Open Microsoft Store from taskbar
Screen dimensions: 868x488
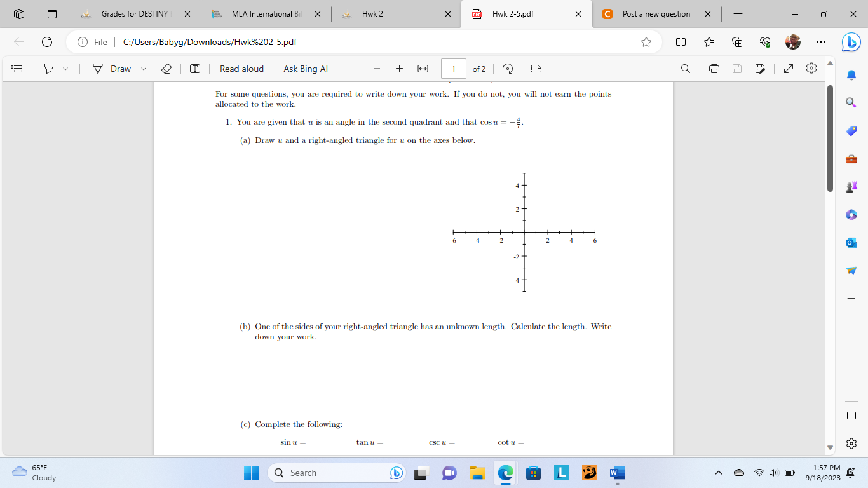533,473
